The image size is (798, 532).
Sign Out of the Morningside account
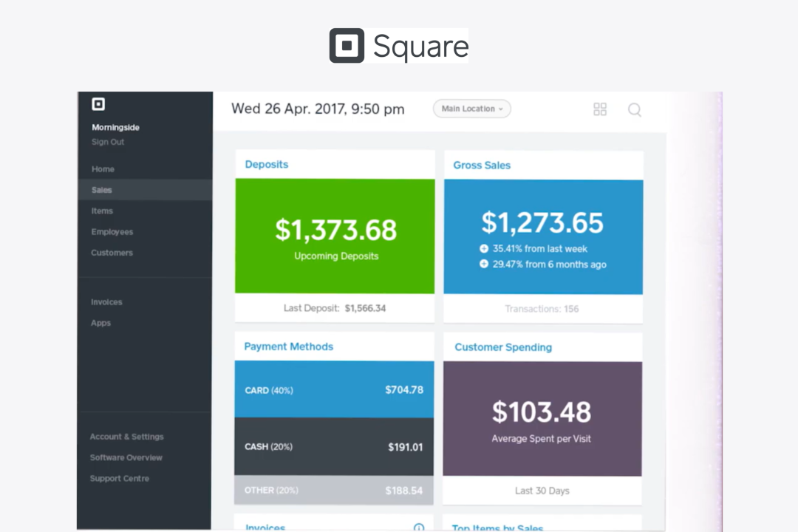[x=107, y=142]
